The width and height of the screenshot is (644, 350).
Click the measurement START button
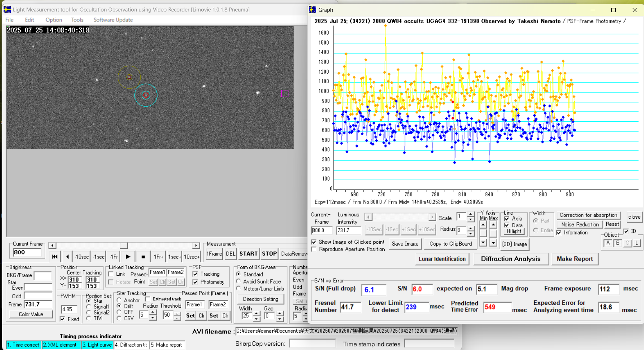(x=248, y=253)
